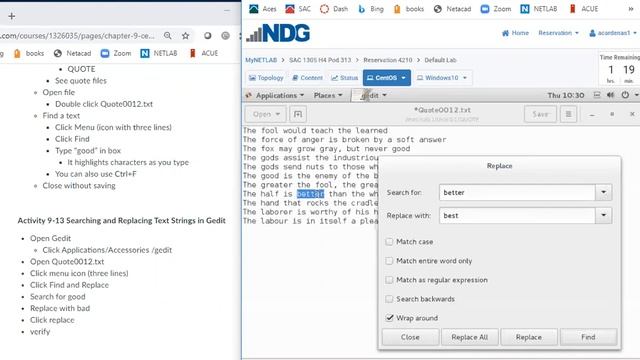Click the Home link in NDG header
The width and height of the screenshot is (640, 360).
click(515, 33)
